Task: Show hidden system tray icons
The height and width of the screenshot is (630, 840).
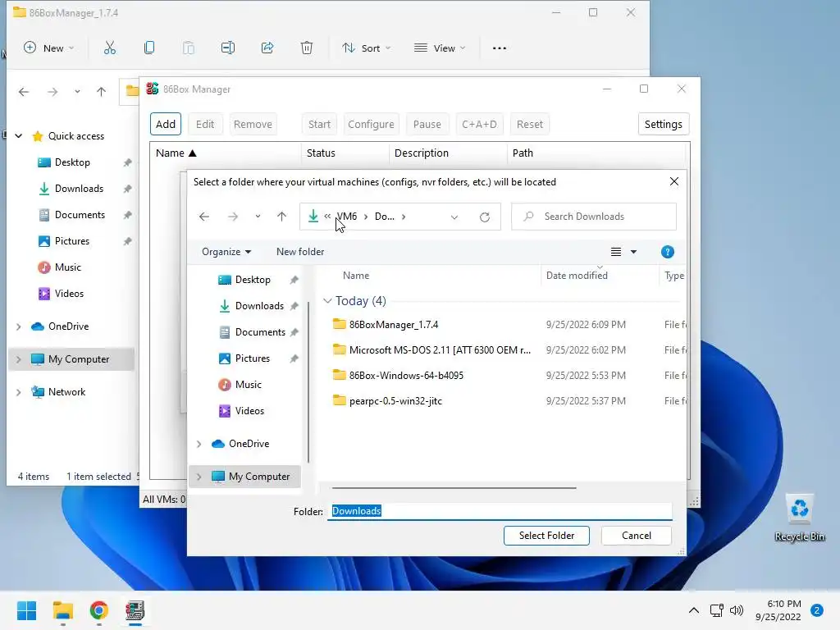Action: (694, 610)
